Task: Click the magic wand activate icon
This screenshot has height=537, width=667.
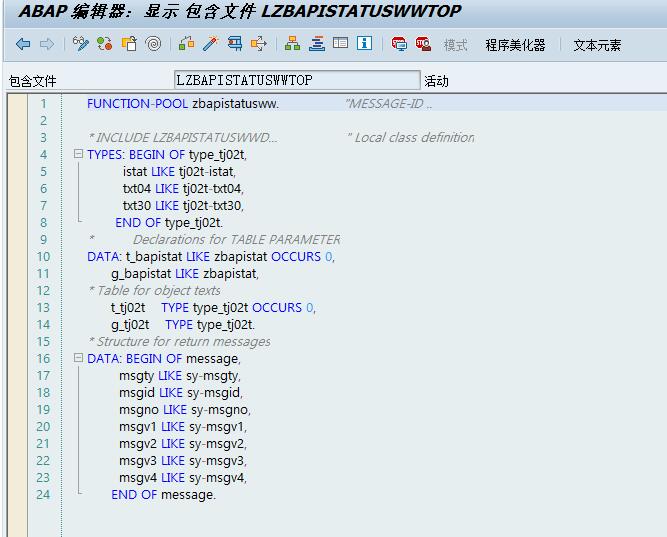Action: (x=211, y=44)
